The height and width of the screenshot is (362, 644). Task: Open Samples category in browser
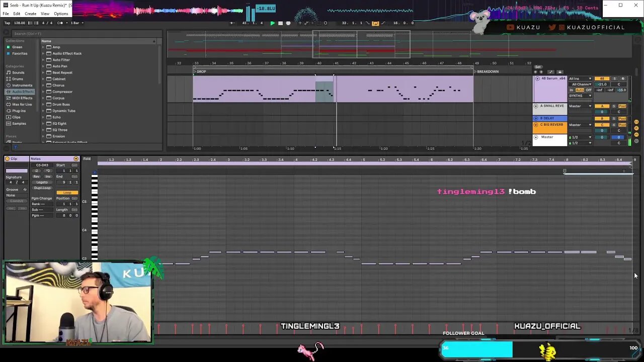[x=19, y=123]
